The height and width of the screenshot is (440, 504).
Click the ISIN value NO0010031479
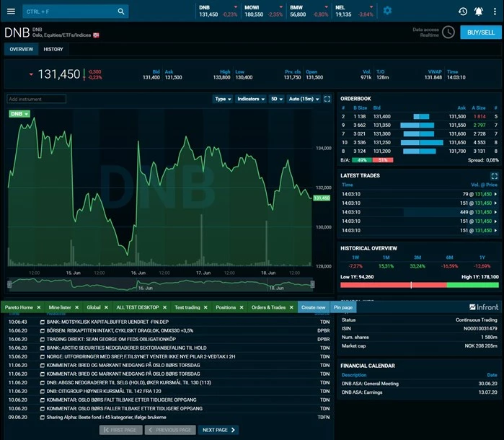pyautogui.click(x=480, y=329)
